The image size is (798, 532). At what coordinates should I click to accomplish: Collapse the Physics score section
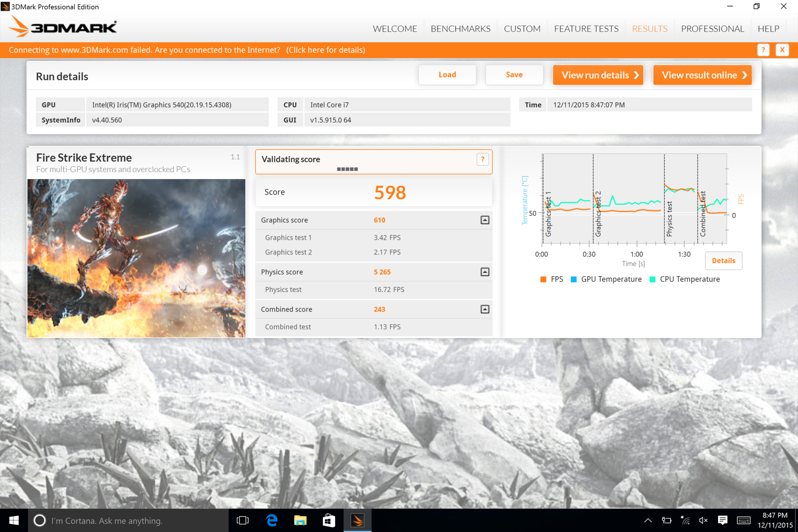485,272
